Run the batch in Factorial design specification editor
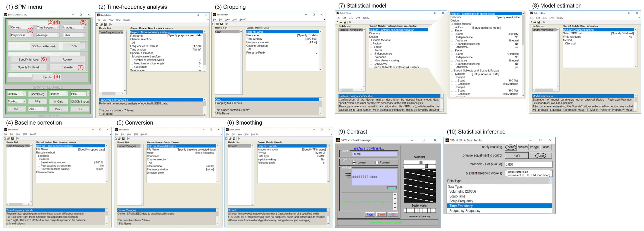 coord(350,22)
